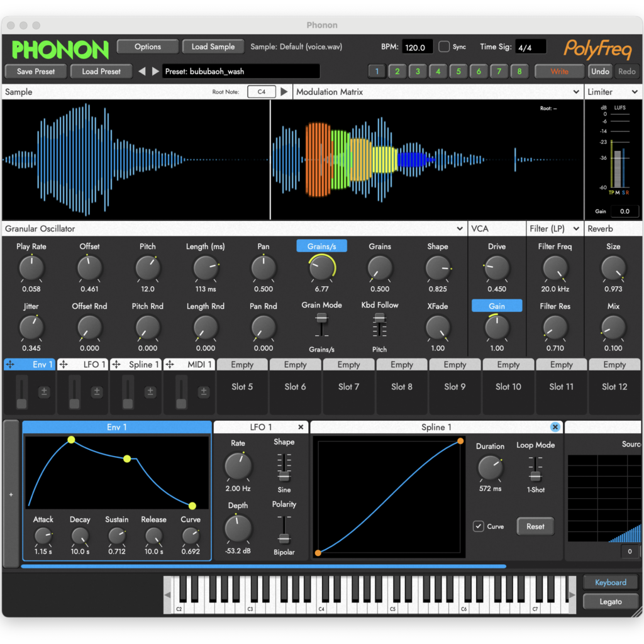Select the next preset arrow
This screenshot has height=644, width=644.
[155, 71]
